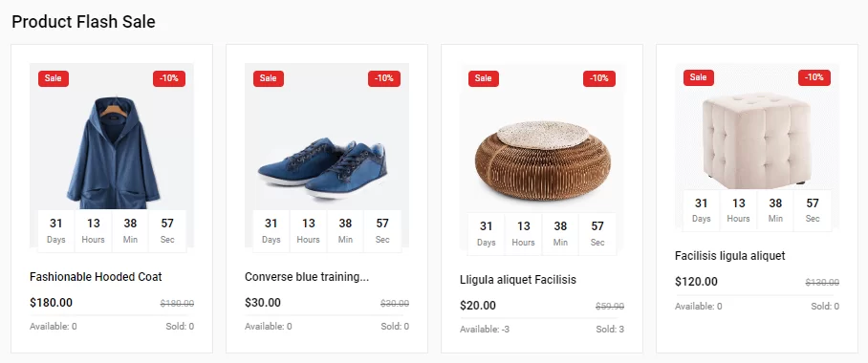868x363 pixels.
Task: Click the Sale badge on the brown pouf
Action: coord(484,78)
